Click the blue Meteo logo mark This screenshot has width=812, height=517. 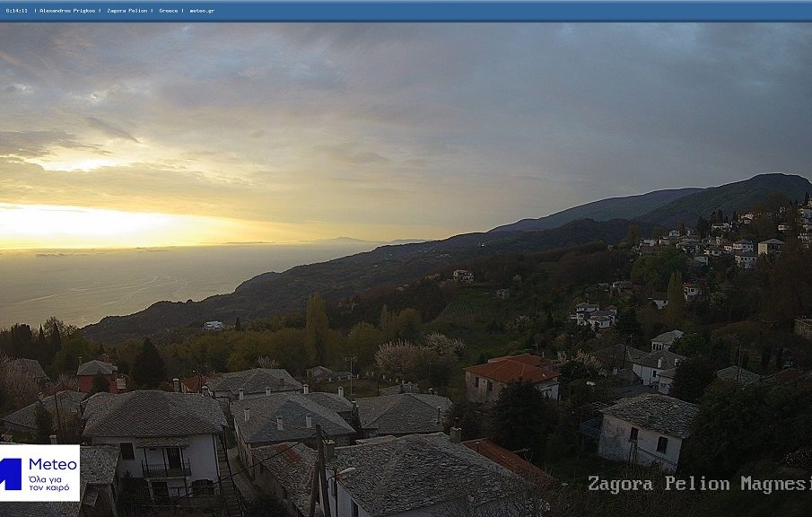click(11, 473)
